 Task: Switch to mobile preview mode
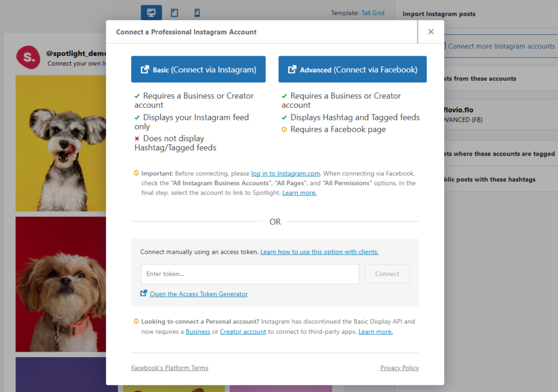[x=196, y=12]
